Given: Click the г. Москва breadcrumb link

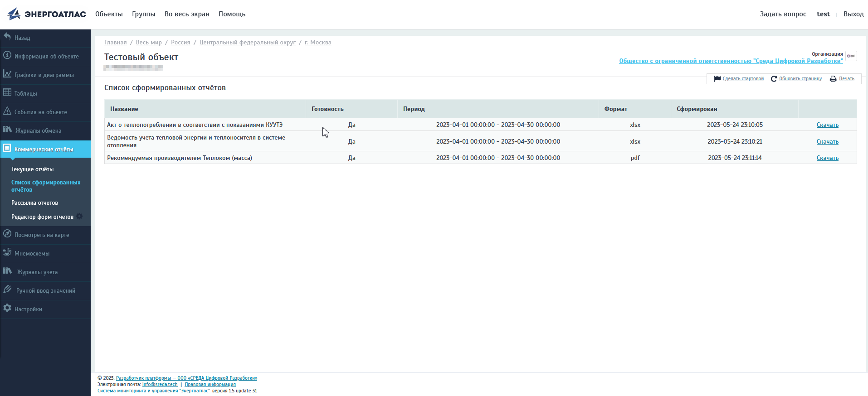Looking at the screenshot, I should (318, 43).
